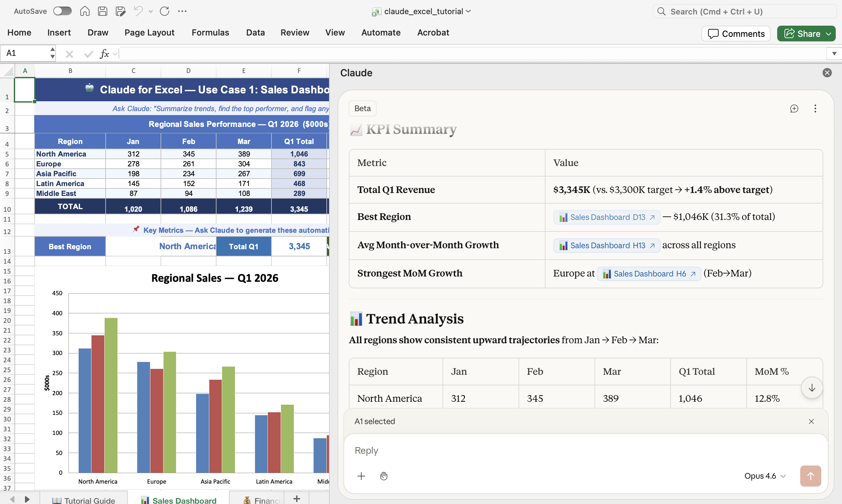Start a new Claude chat with the speech-bubble plus icon
The width and height of the screenshot is (842, 504).
[794, 108]
